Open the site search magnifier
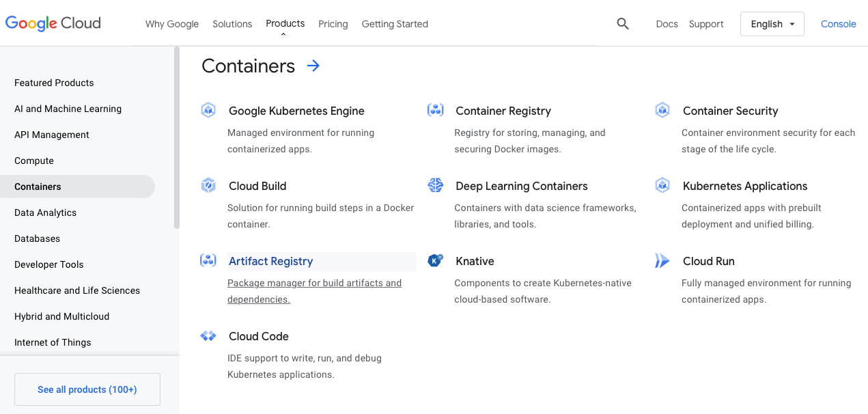Viewport: 868px width, 414px height. [x=622, y=23]
